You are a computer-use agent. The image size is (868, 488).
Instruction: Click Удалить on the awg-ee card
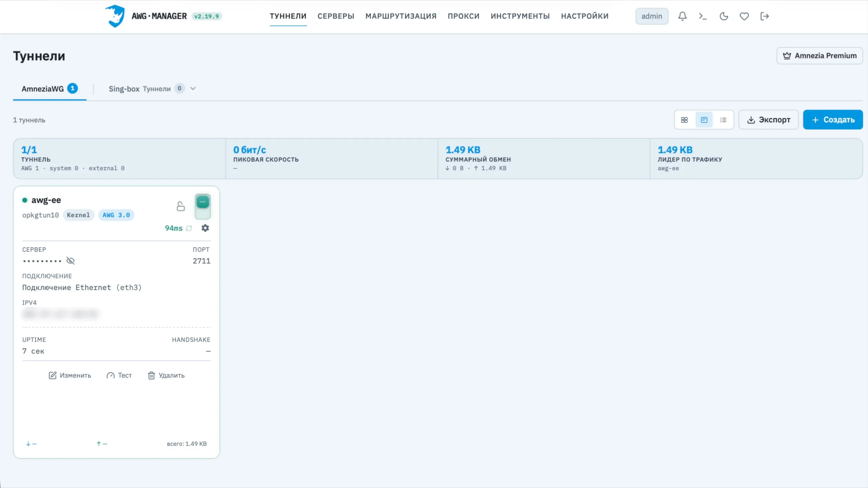[x=166, y=375]
